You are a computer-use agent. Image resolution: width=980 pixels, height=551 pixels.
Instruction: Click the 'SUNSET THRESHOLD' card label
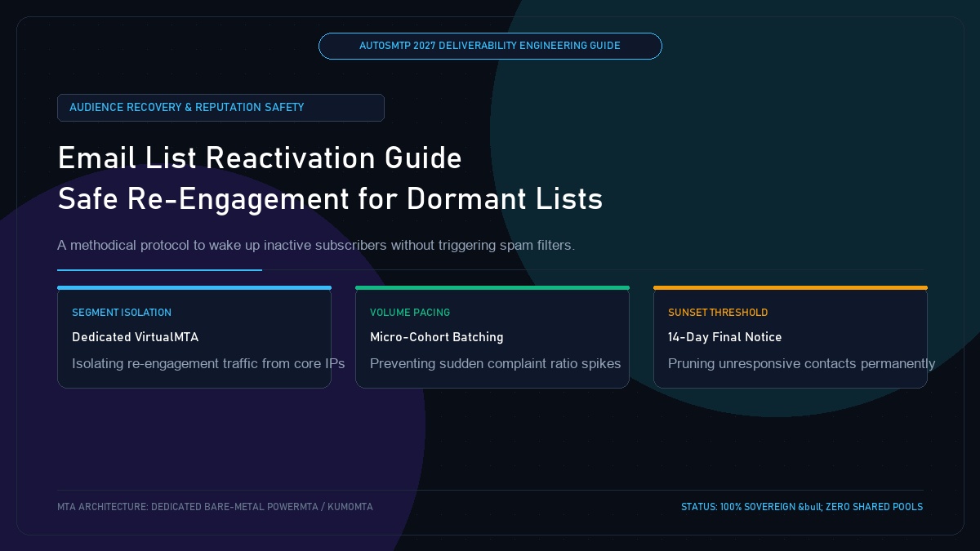(718, 313)
